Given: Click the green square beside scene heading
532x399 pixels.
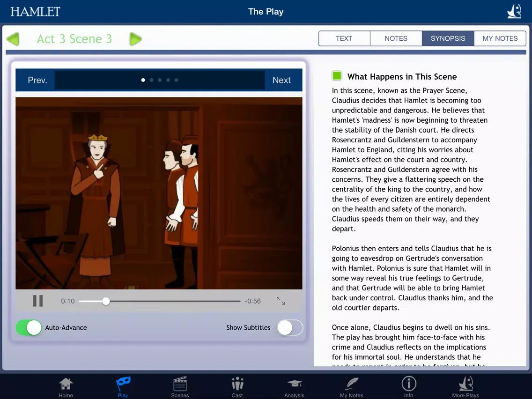Looking at the screenshot, I should tap(337, 76).
